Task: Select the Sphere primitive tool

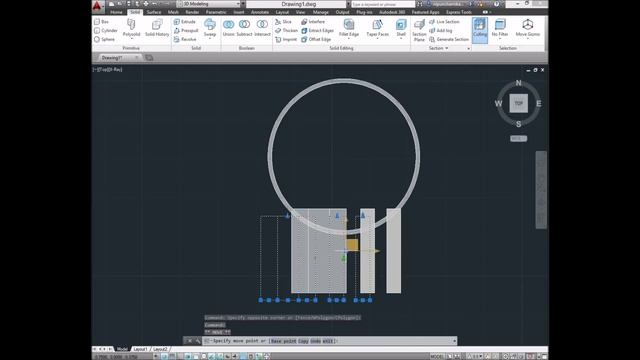Action: click(104, 39)
